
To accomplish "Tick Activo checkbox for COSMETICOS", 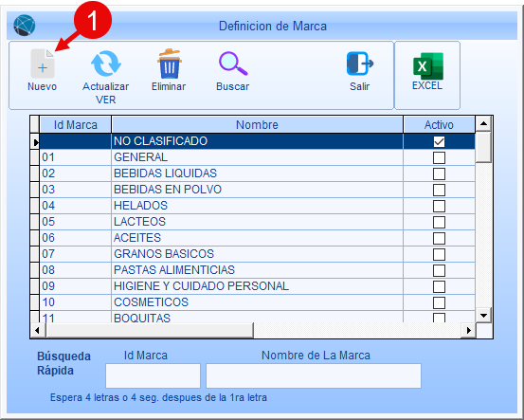I will point(439,302).
